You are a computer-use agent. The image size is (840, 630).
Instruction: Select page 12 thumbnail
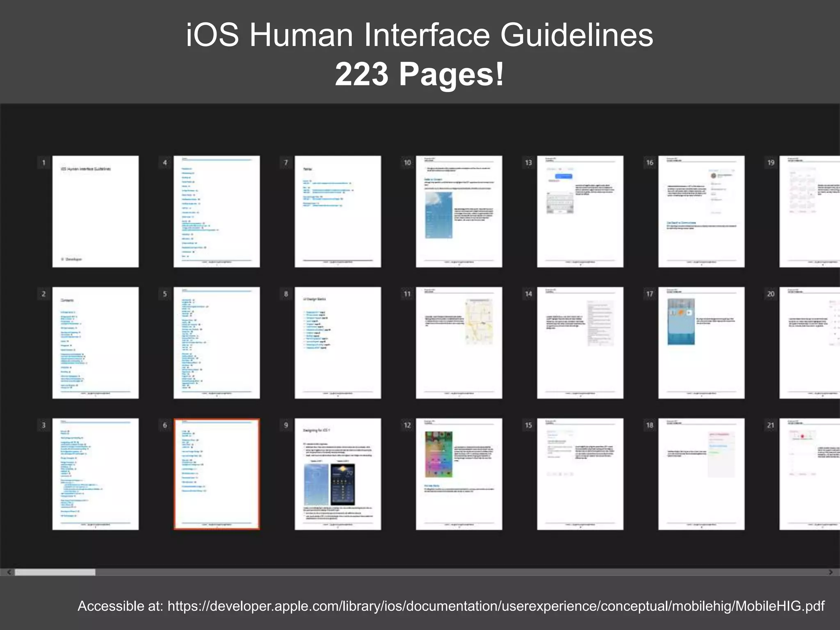click(459, 474)
